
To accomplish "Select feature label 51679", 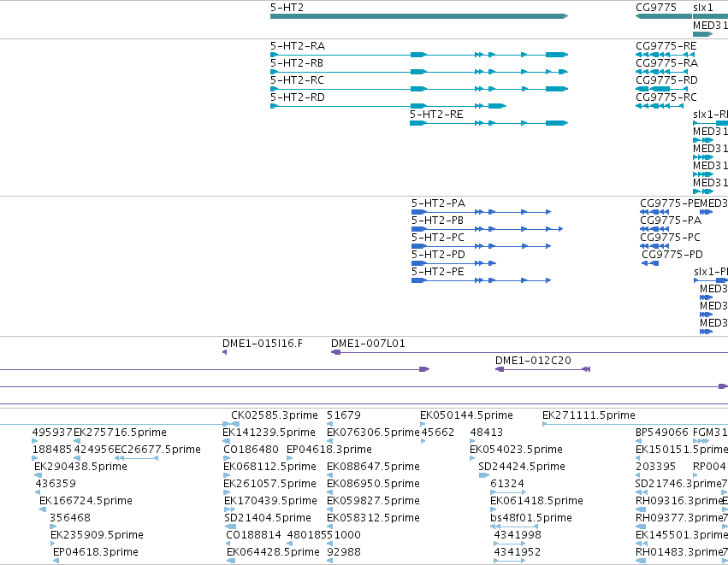I will [344, 415].
